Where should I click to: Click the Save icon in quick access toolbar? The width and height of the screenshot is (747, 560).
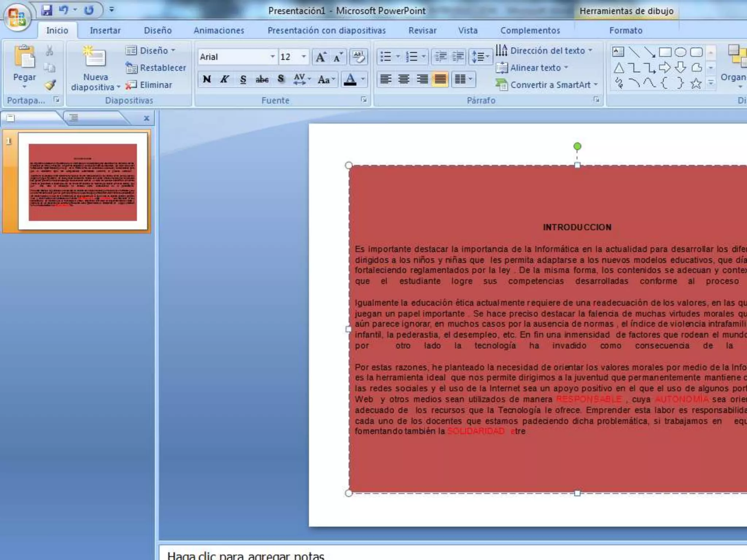47,10
